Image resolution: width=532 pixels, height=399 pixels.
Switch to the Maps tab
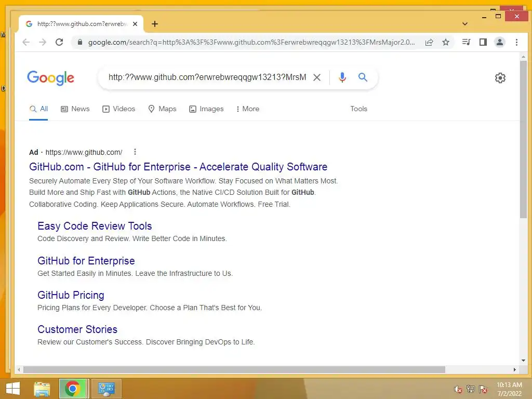coord(162,109)
